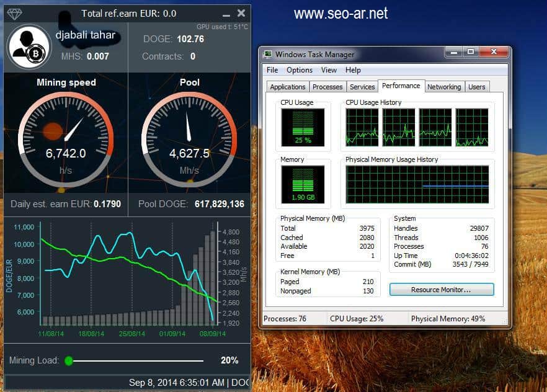
Task: Click the 'Processes: 76' status bar entry
Action: (x=285, y=319)
